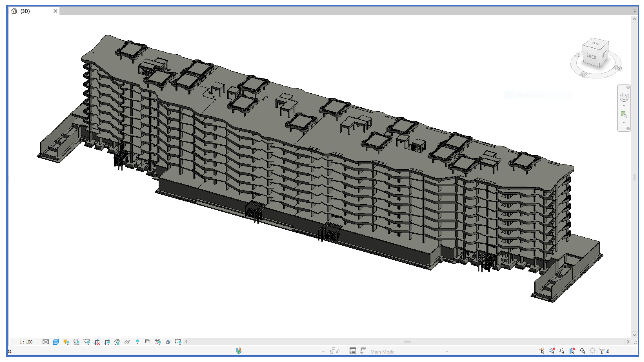Toggle the Crop View icon
Viewport: 644px width, 362px height.
[x=97, y=342]
